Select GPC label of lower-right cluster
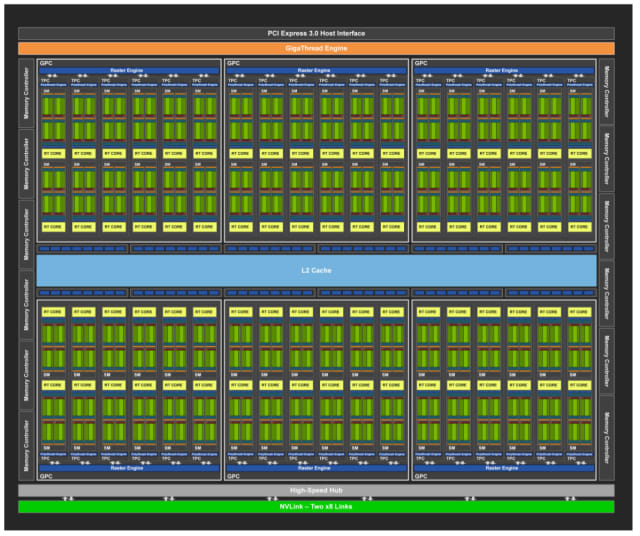This screenshot has width=640, height=536. [421, 476]
